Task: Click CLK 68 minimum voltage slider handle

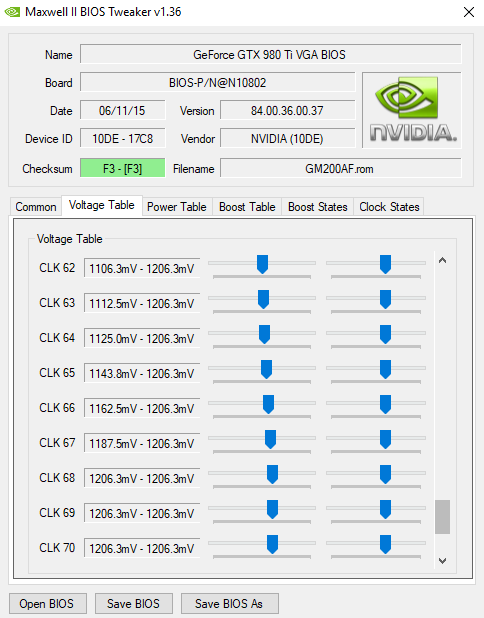Action: pos(272,474)
